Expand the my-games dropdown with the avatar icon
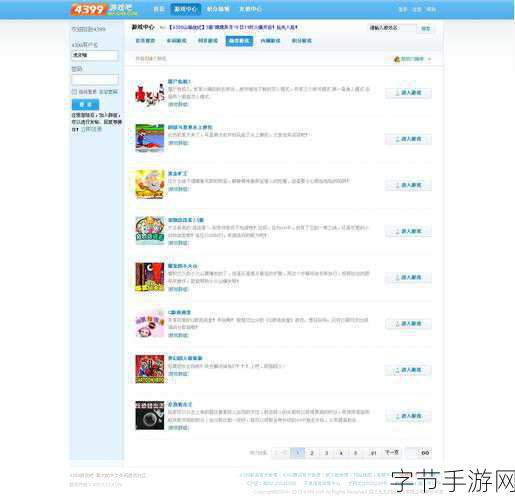The height and width of the screenshot is (500, 515). click(x=413, y=59)
